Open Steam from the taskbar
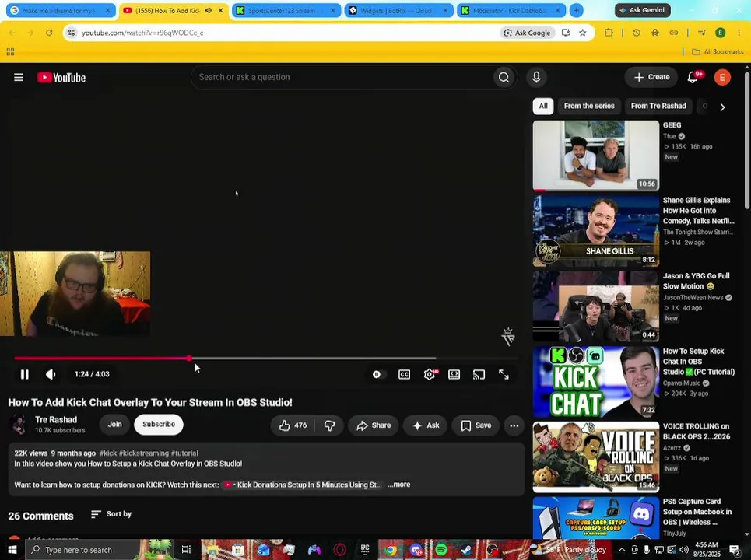 pyautogui.click(x=466, y=549)
